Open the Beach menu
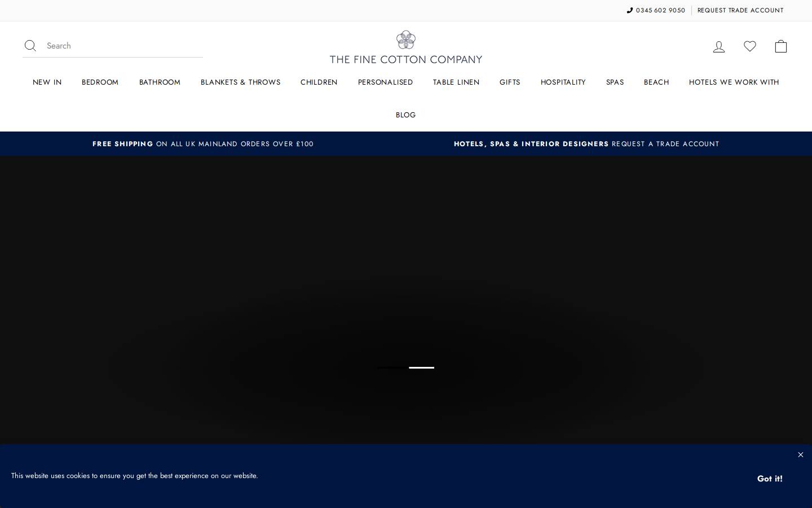The width and height of the screenshot is (812, 508). [656, 82]
